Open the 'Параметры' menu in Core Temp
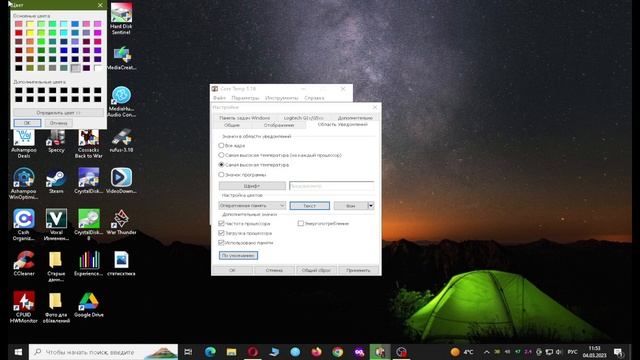This screenshot has height=360, width=640. [x=245, y=98]
